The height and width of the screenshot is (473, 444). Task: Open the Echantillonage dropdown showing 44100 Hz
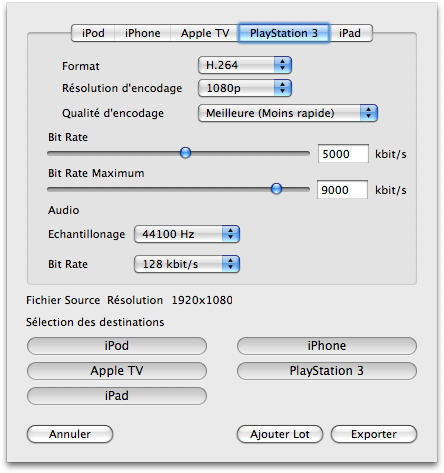pyautogui.click(x=187, y=234)
